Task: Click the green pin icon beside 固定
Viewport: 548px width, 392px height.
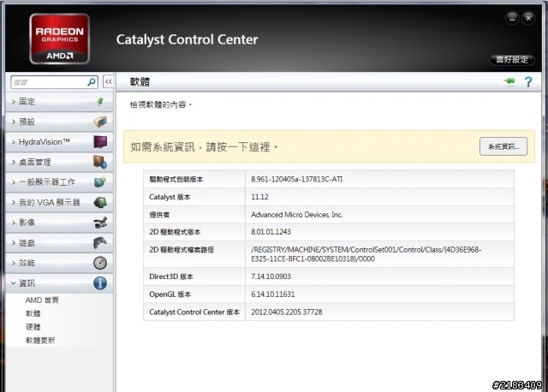Action: click(x=100, y=101)
